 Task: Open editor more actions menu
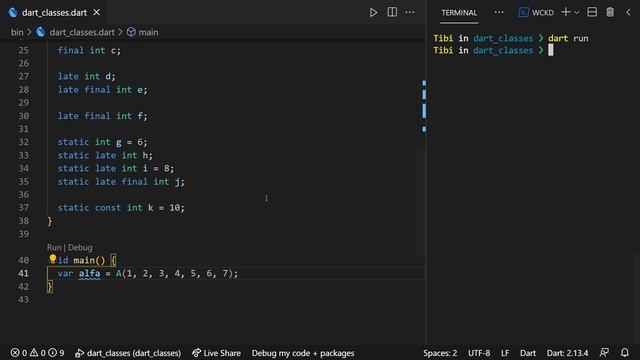coord(410,12)
